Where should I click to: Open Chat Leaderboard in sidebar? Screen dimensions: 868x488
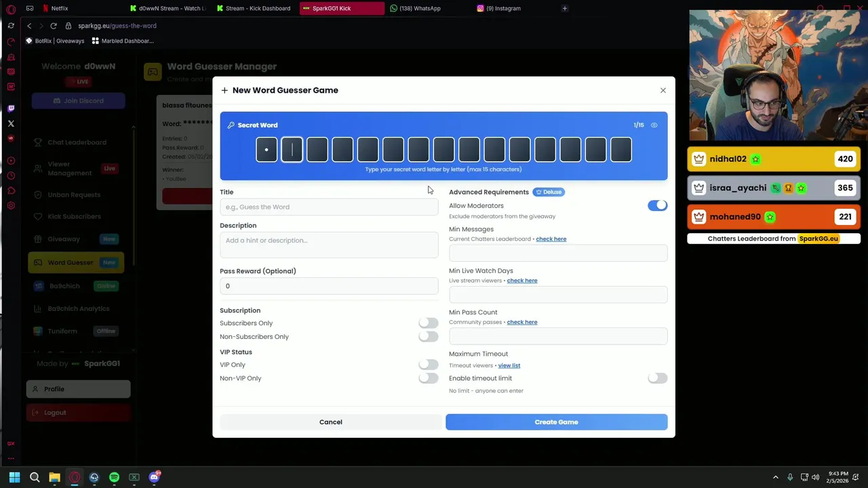coord(76,142)
